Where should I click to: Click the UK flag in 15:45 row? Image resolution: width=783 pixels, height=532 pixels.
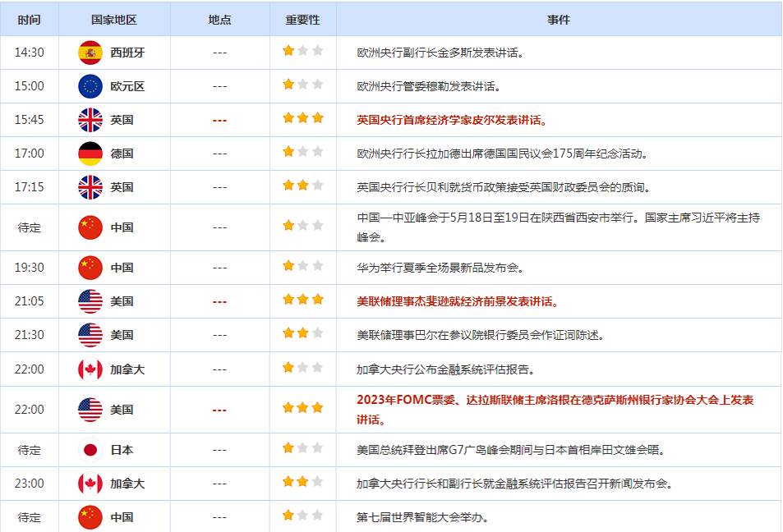pos(90,120)
